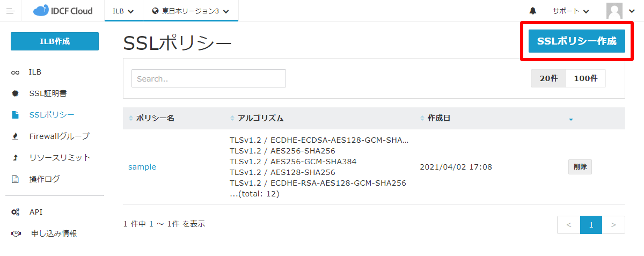Image resolution: width=644 pixels, height=256 pixels.
Task: Show 20件 per page
Action: (548, 78)
